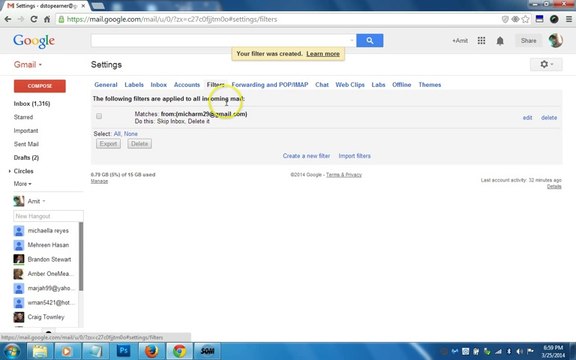Viewport: 576px width, 360px height.
Task: Click the blue Gmail search button
Action: click(x=370, y=40)
